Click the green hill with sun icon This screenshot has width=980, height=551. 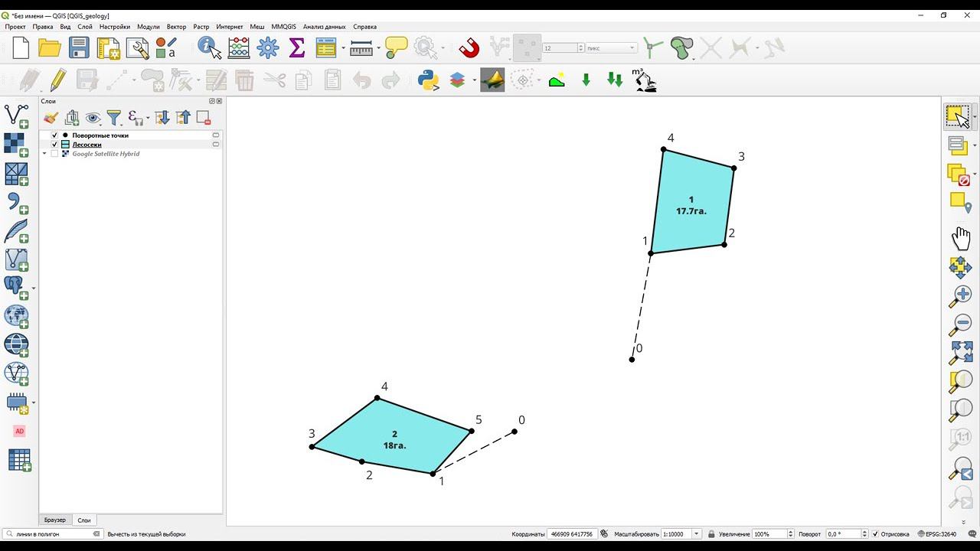[557, 80]
